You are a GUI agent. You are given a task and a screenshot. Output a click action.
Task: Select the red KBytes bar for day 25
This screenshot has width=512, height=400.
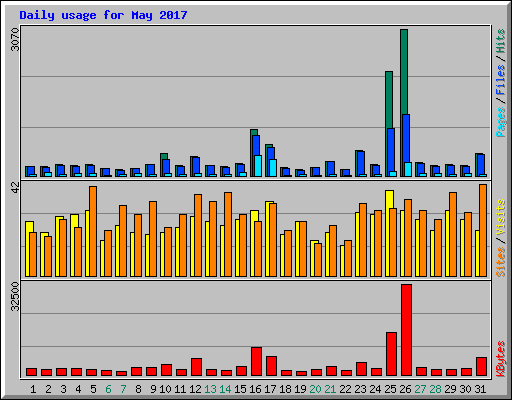coord(391,354)
